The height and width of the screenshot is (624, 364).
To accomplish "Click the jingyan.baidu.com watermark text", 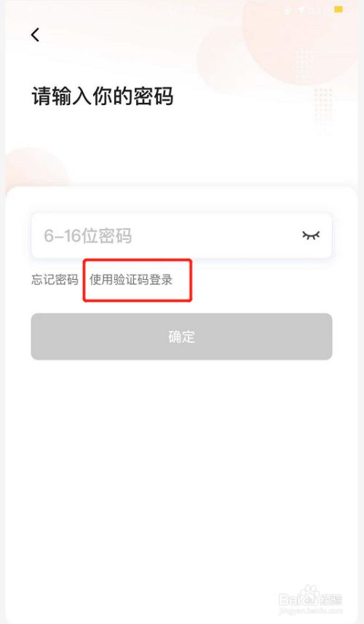I will pos(311,611).
